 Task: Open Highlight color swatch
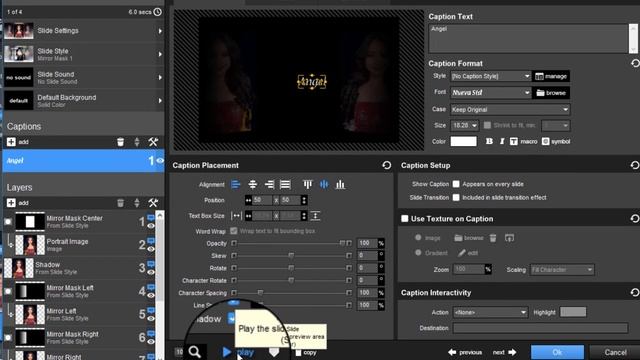pos(573,312)
